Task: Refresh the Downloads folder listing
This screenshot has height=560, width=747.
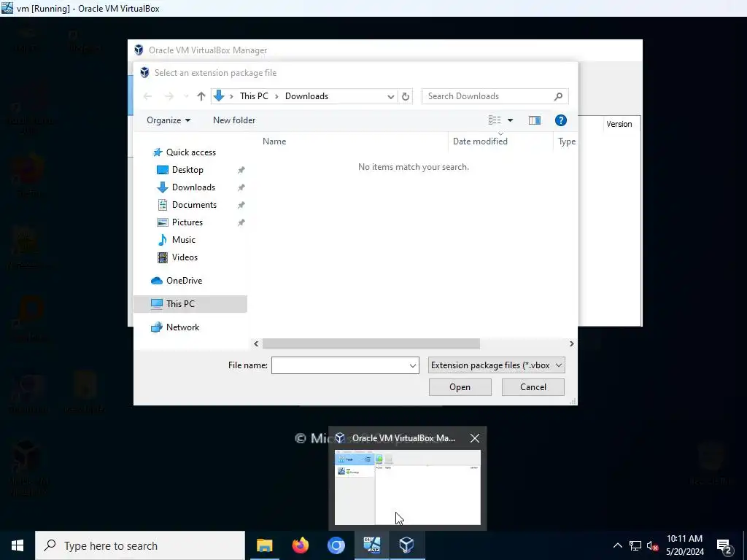Action: point(406,96)
